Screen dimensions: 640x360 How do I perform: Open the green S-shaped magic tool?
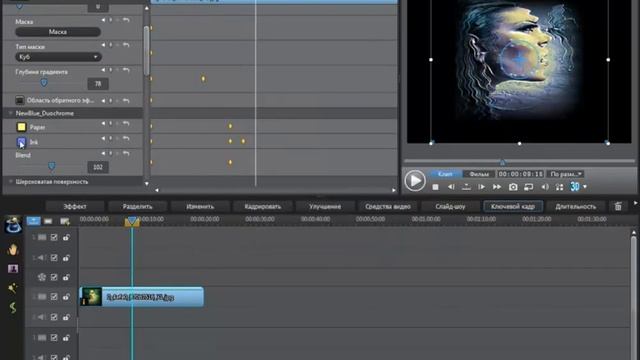pyautogui.click(x=13, y=307)
